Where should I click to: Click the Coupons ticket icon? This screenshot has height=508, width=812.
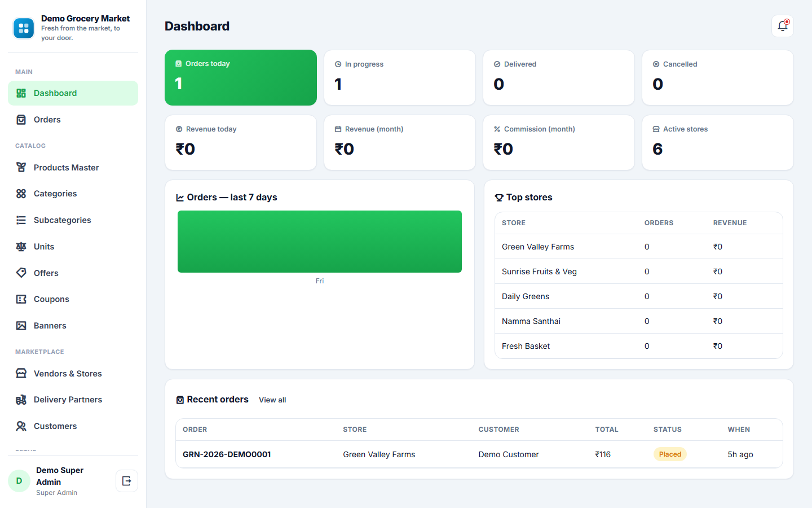21,299
